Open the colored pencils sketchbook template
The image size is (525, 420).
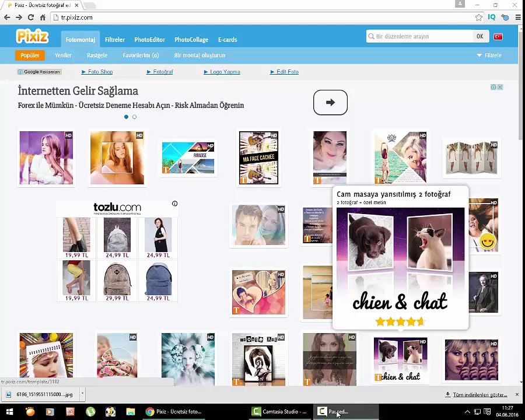46,355
